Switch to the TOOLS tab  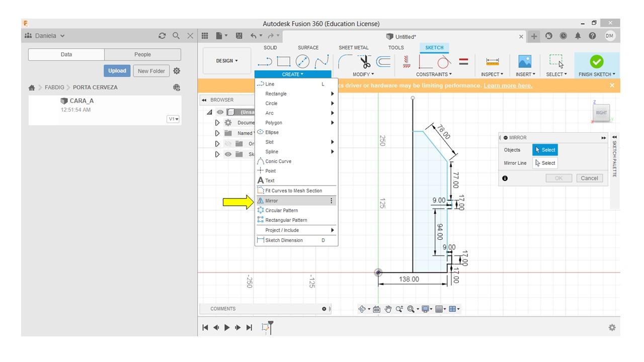[396, 48]
